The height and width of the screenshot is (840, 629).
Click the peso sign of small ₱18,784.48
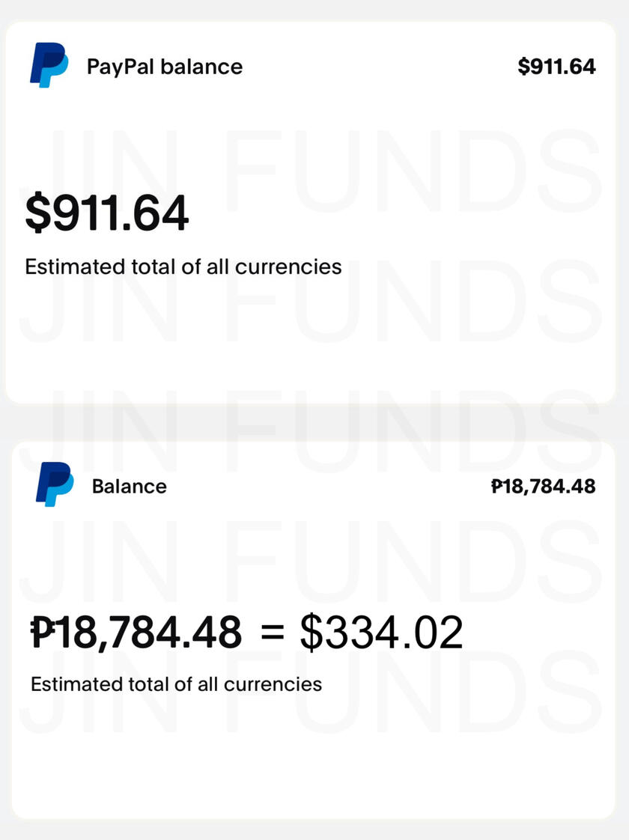click(x=496, y=487)
